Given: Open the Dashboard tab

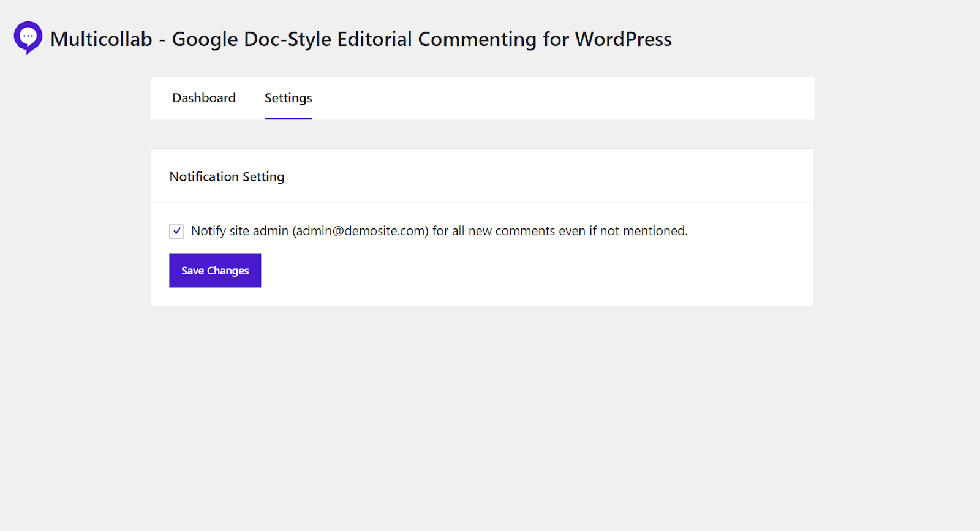Looking at the screenshot, I should (204, 98).
